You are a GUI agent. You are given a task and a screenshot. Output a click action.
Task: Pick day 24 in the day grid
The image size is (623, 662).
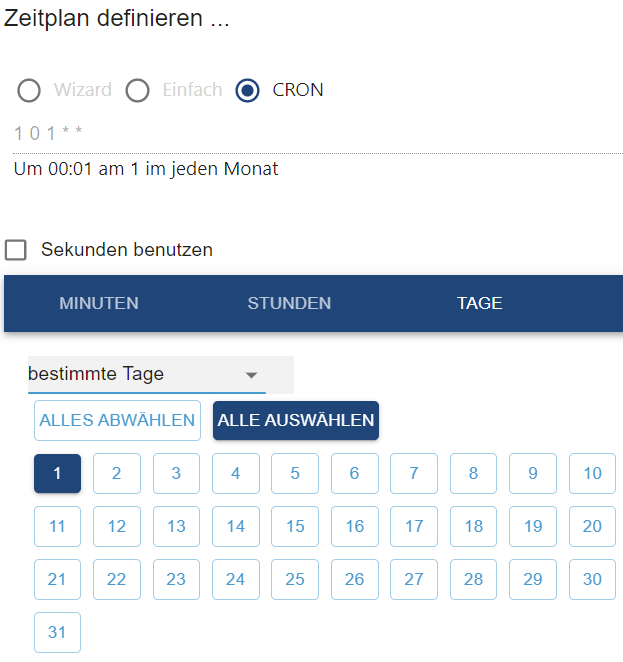click(236, 579)
